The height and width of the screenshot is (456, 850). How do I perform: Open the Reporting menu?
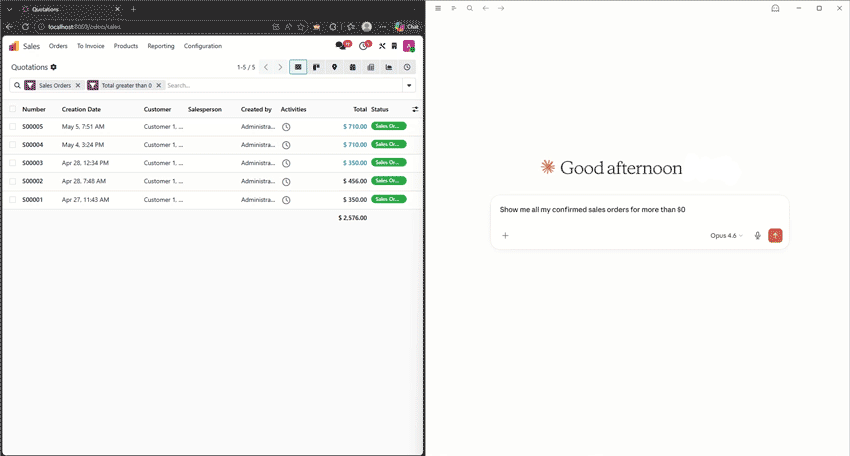[x=161, y=46]
